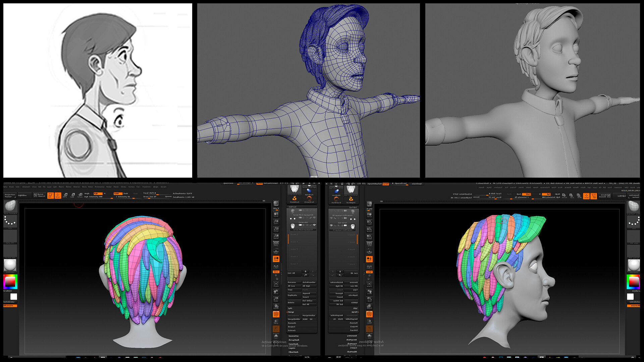Image resolution: width=644 pixels, height=362 pixels.
Task: Click the Dots stroke type thumbnail
Action: [x=10, y=221]
